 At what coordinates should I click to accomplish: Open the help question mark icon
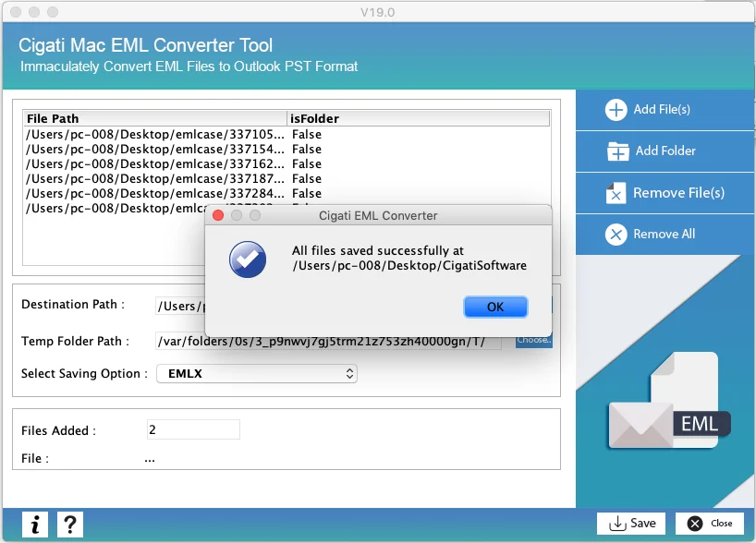(70, 525)
